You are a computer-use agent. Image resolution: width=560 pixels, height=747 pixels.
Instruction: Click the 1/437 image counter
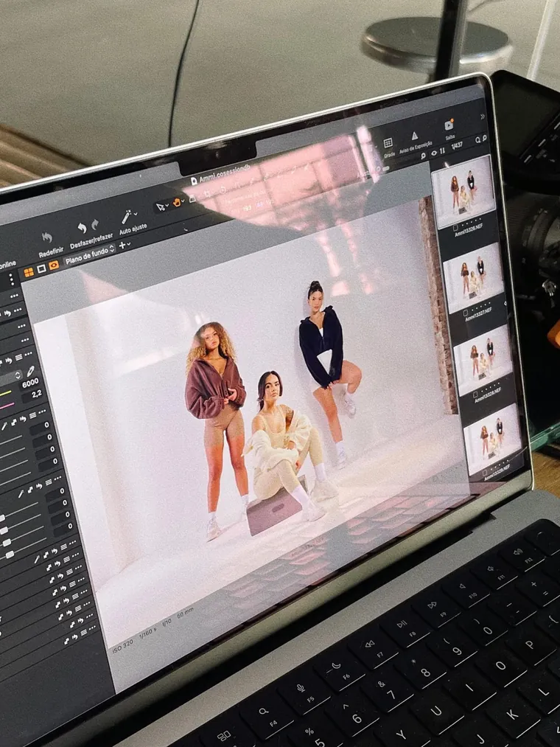457,146
